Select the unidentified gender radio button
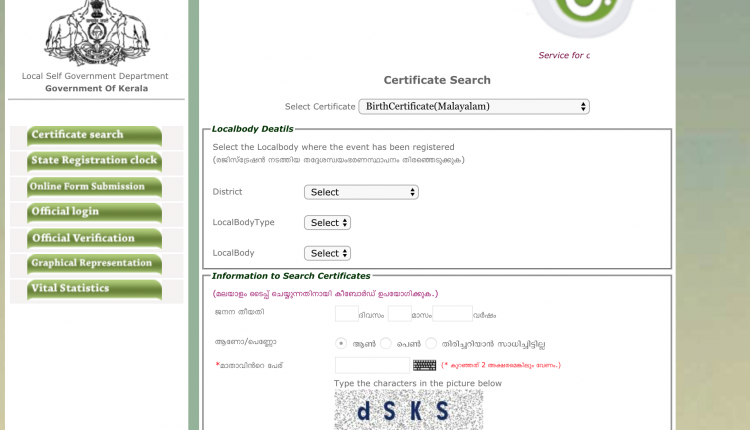This screenshot has width=750, height=430. pos(431,343)
